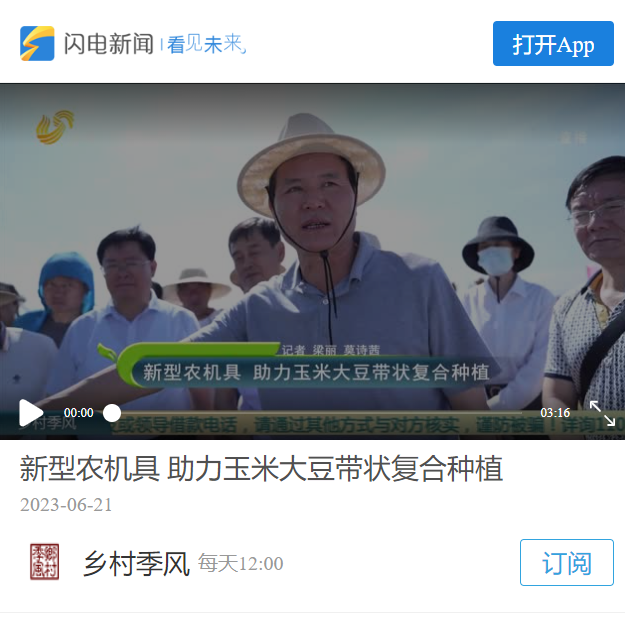Viewport: 625px width, 617px height.
Task: Click the scrolling ticker at video bottom
Action: [x=367, y=426]
